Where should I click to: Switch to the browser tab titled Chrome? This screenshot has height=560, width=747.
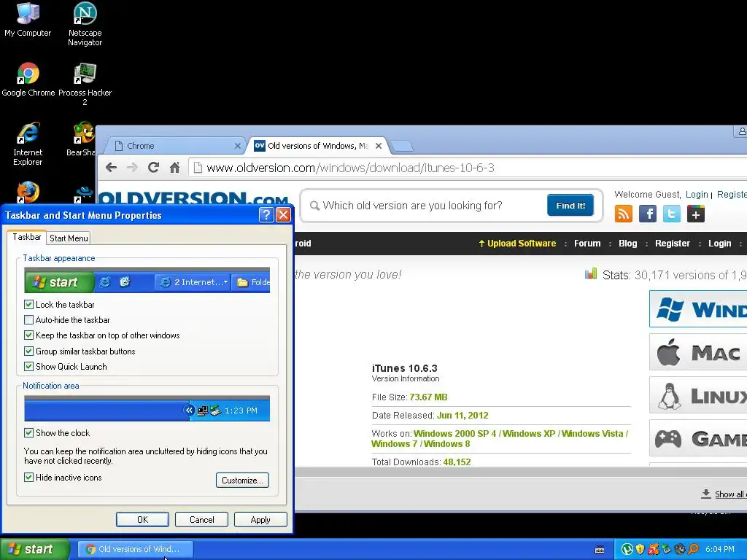point(174,146)
